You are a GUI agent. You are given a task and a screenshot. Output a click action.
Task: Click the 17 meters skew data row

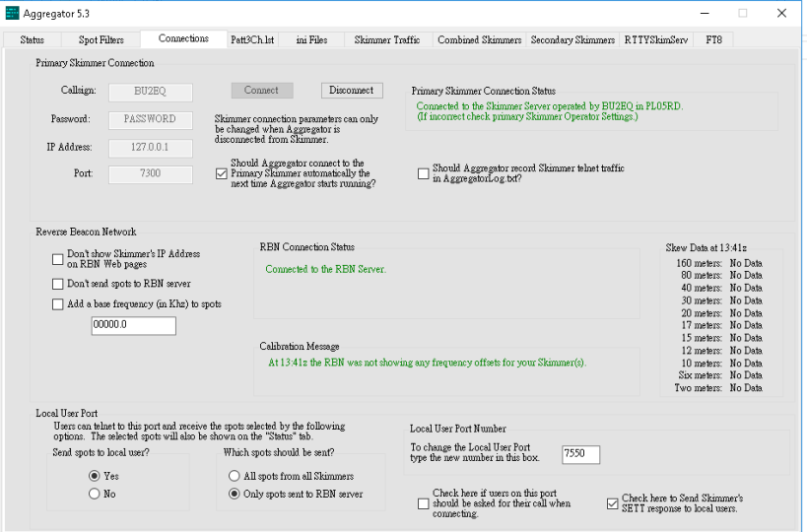[x=721, y=325]
